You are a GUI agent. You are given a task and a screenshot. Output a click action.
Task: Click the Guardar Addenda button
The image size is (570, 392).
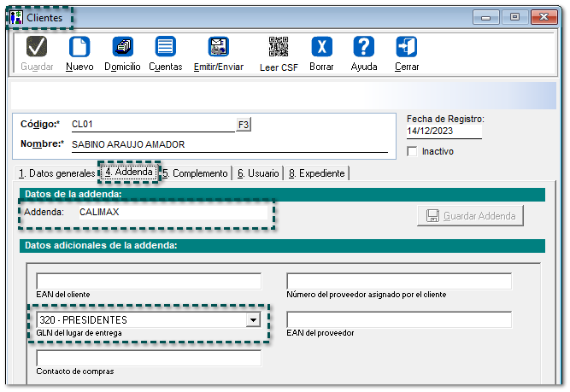tap(470, 216)
